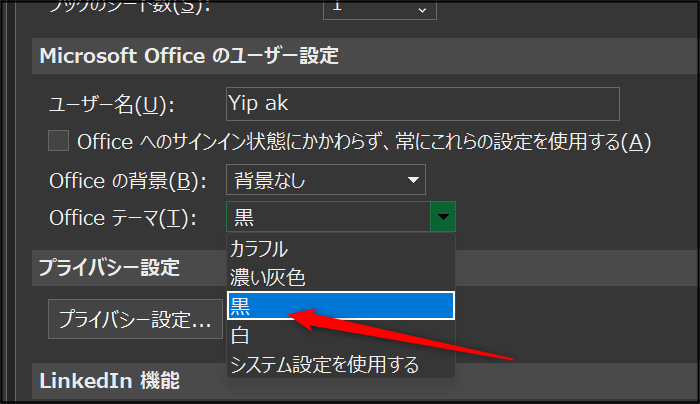Click the プライバシー設定... button

[135, 319]
